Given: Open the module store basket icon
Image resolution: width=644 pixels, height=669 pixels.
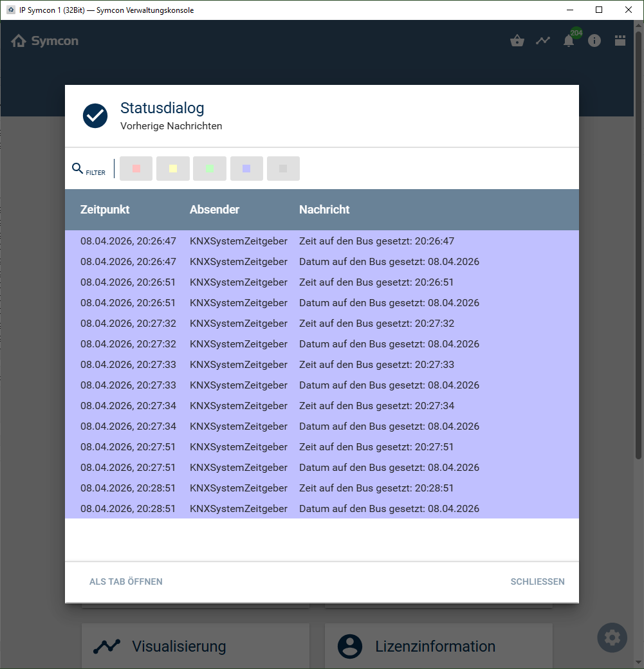Looking at the screenshot, I should click(517, 41).
